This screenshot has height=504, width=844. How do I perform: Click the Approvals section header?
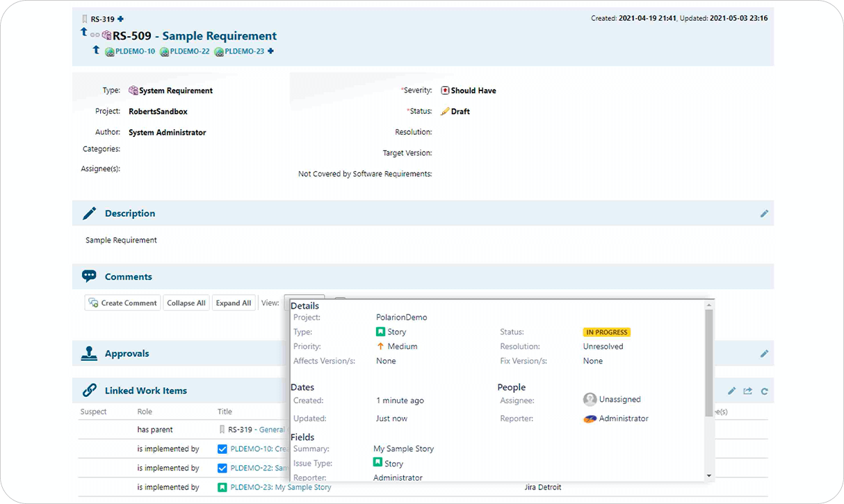pos(423,353)
